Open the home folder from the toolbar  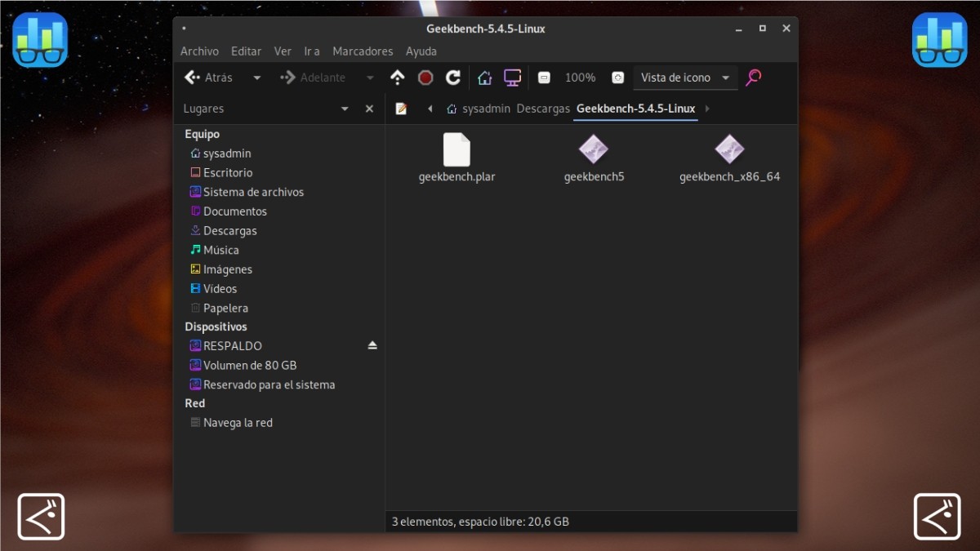pos(484,78)
